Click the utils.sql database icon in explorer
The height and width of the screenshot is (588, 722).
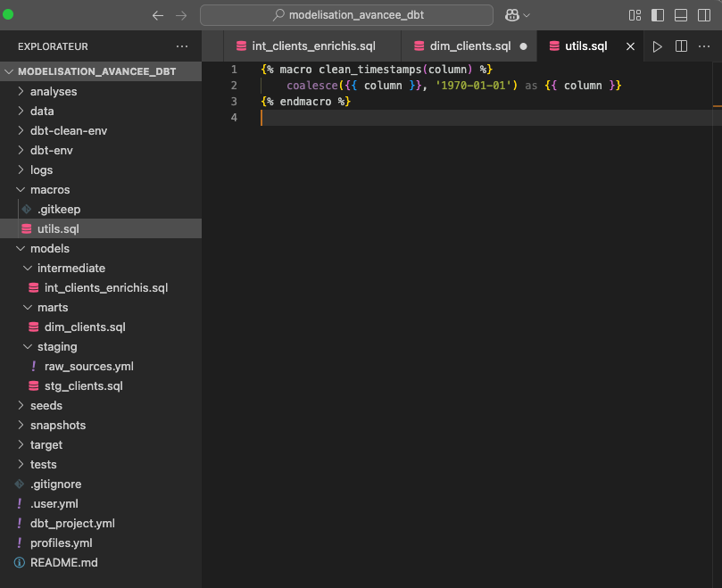27,228
